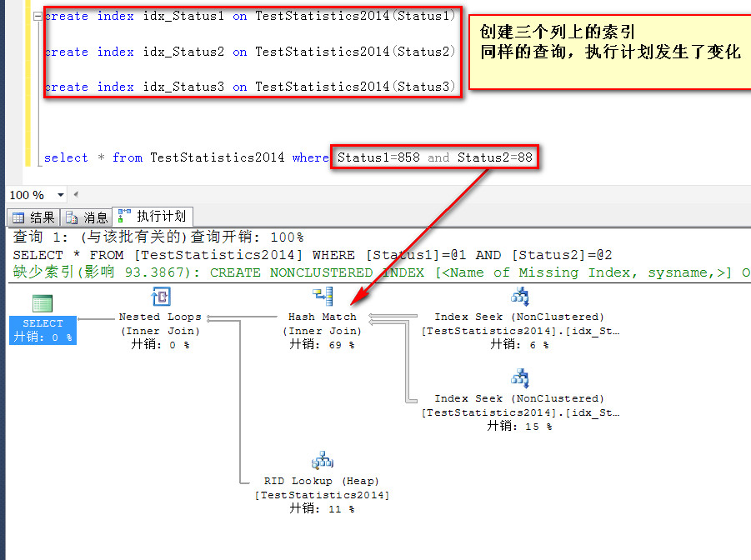This screenshot has height=560, width=751.
Task: Click the green missing index suggestion text
Action: pyautogui.click(x=381, y=272)
